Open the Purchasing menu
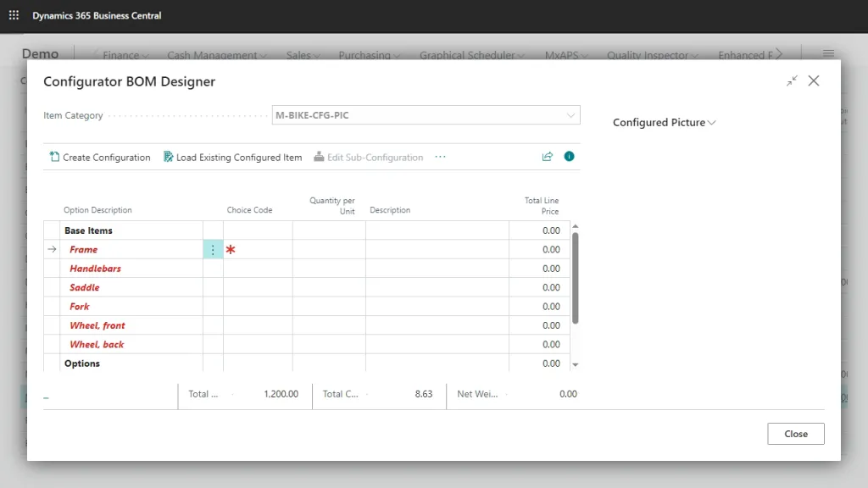The height and width of the screenshot is (488, 868). 368,54
